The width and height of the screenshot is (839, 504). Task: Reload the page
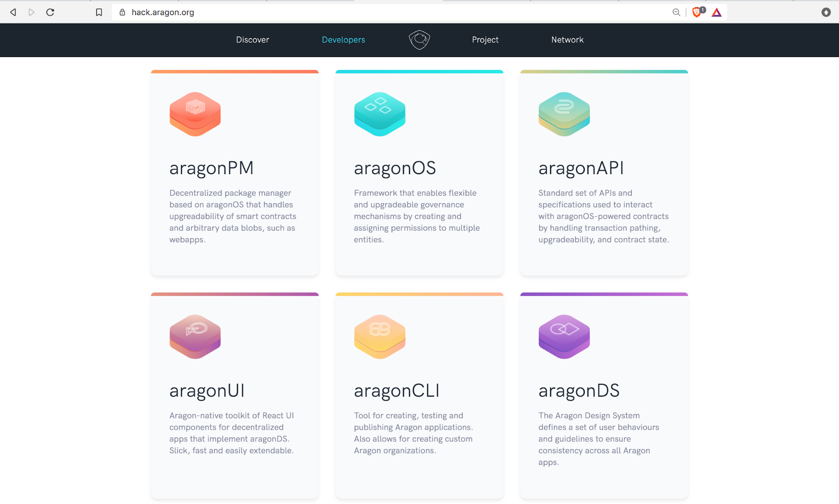[x=50, y=12]
